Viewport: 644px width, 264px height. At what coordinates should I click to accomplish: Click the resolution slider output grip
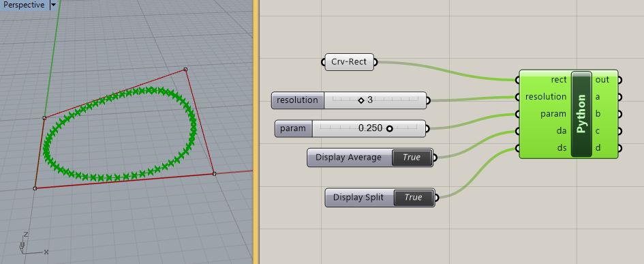[x=429, y=100]
